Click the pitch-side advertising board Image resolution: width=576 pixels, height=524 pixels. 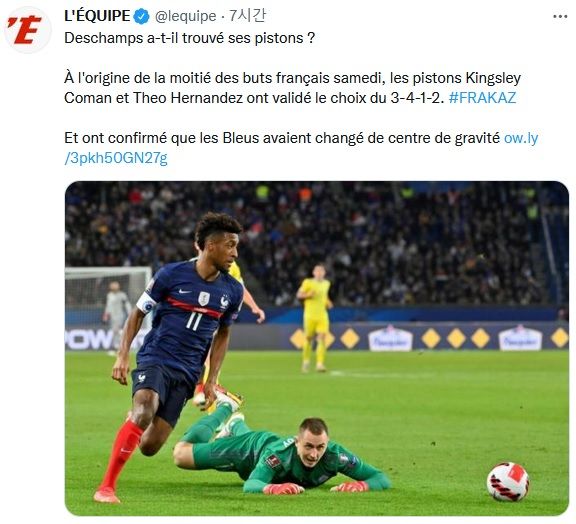397,337
